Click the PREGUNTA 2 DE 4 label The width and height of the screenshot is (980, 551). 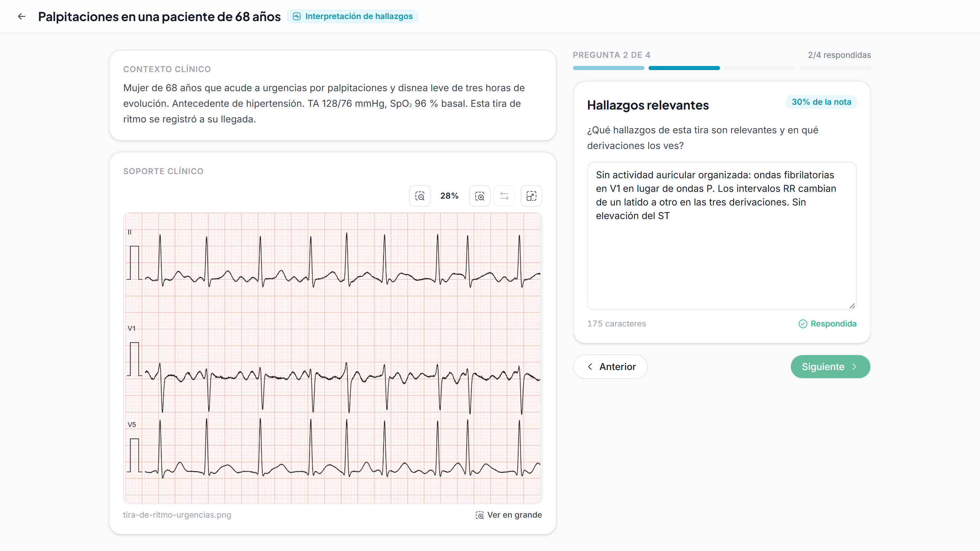(x=611, y=55)
